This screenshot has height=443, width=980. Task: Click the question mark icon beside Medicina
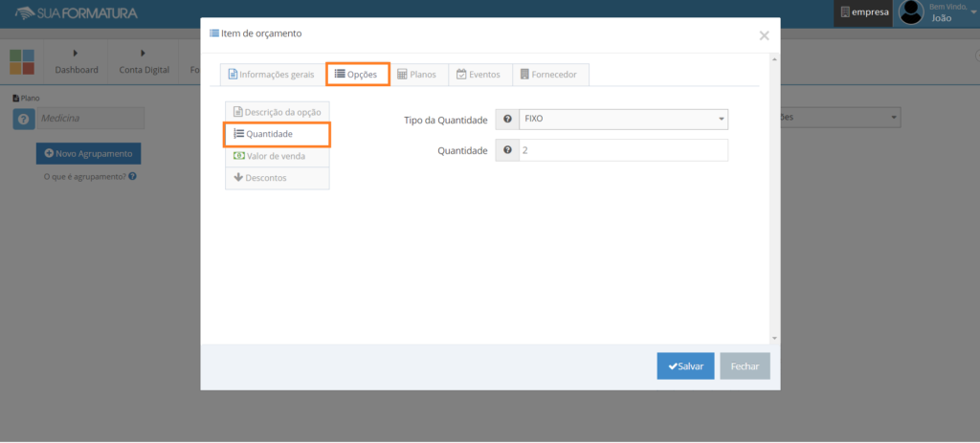[x=24, y=119]
